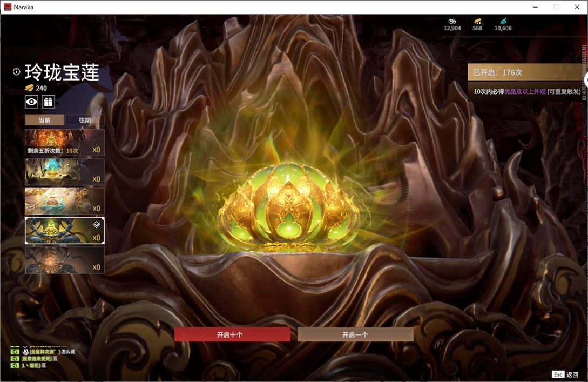Click the checkmark badge on the selected thumbnail

click(x=97, y=224)
